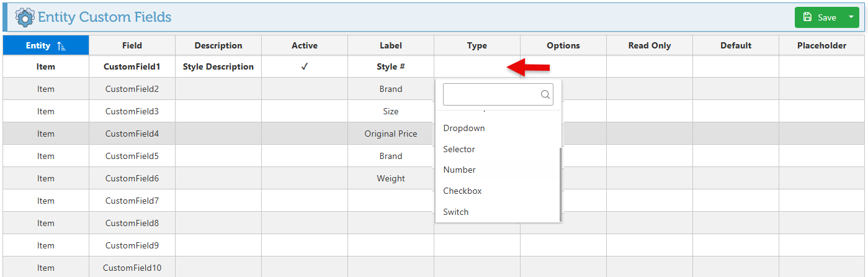Toggle the Active cell for CustomField2

tap(304, 89)
